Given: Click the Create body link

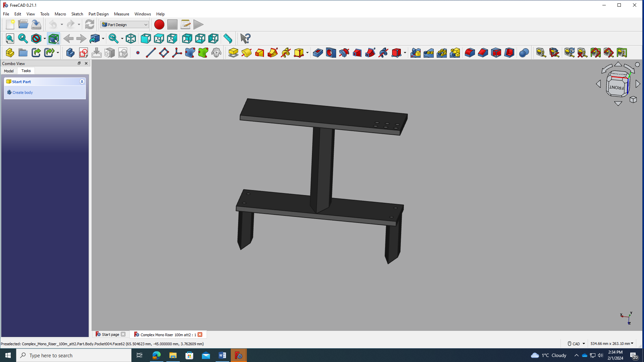Looking at the screenshot, I should (x=22, y=93).
